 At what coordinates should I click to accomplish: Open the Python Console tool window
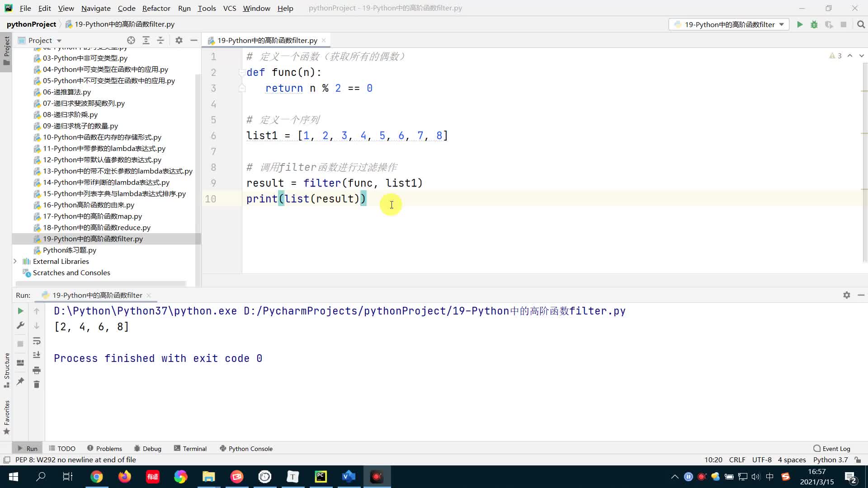(x=246, y=449)
